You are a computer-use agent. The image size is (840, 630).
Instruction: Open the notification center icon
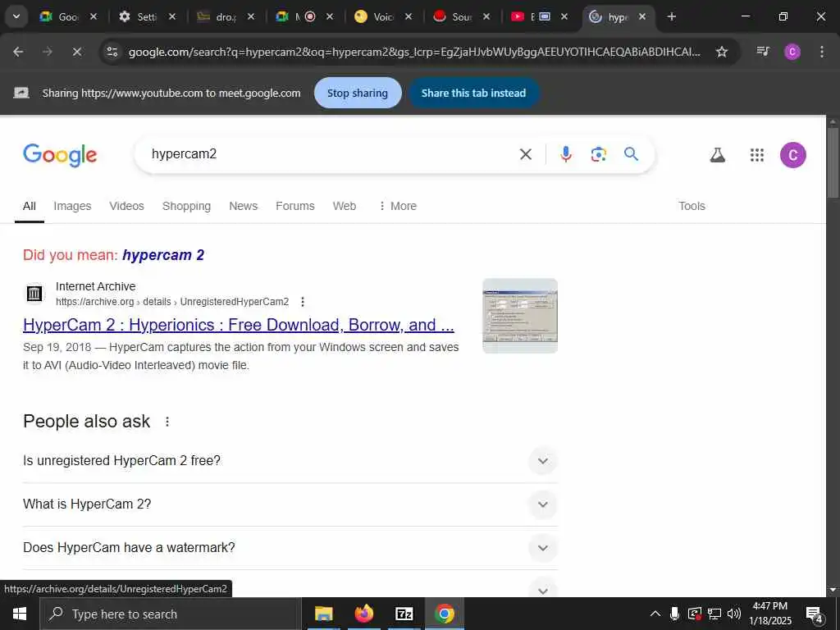tap(815, 614)
